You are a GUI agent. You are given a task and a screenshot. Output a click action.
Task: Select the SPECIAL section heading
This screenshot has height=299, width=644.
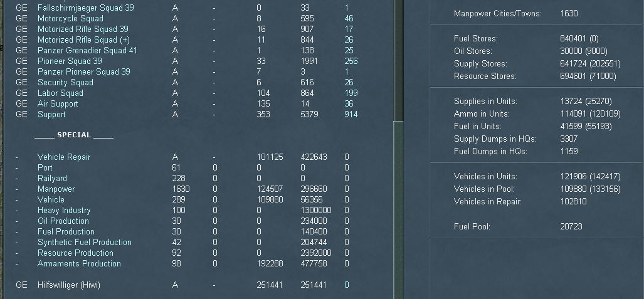[74, 135]
